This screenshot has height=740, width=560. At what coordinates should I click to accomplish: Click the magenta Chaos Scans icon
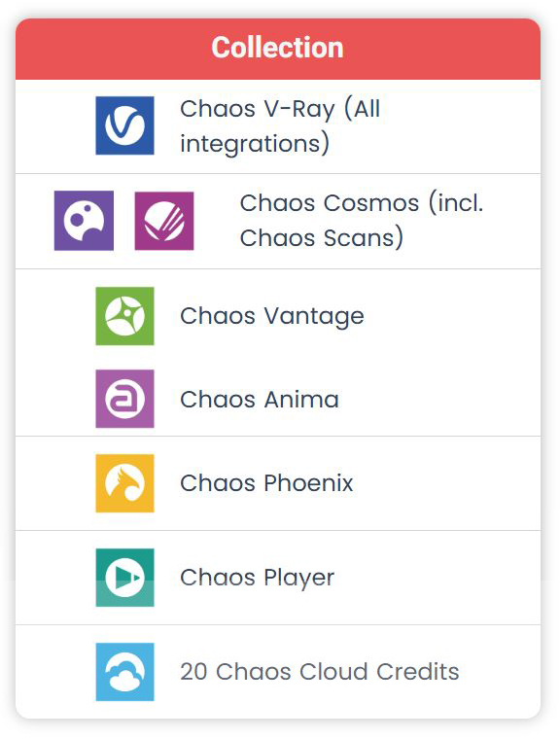164,221
